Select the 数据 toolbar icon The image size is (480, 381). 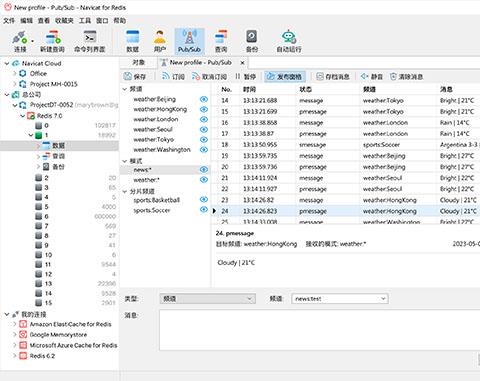coord(133,41)
